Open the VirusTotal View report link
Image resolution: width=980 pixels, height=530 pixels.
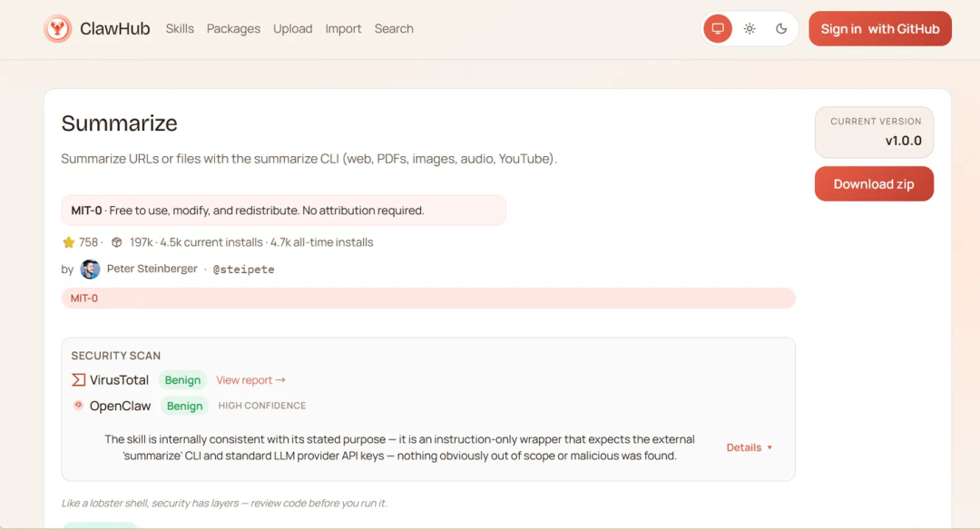pyautogui.click(x=250, y=380)
